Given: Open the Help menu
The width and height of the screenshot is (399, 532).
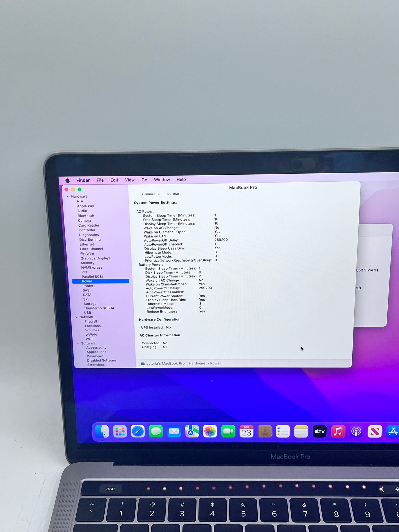Looking at the screenshot, I should pos(181,179).
